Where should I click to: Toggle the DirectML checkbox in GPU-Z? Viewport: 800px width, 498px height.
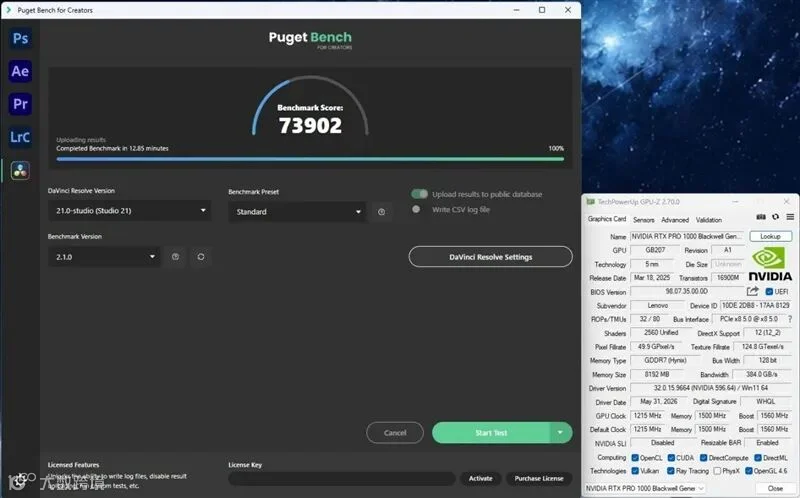758,458
